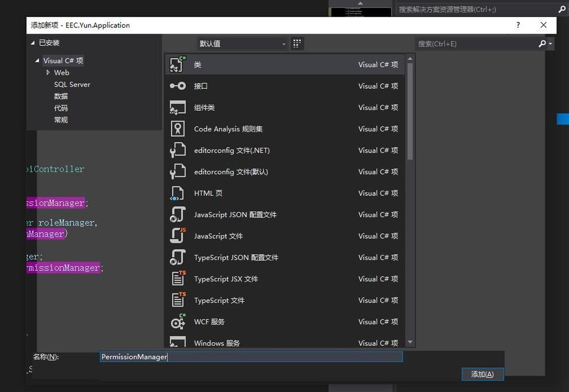Image resolution: width=569 pixels, height=392 pixels.
Task: Click 'Visual C# 项' type in HTML 页 row
Action: coord(378,193)
